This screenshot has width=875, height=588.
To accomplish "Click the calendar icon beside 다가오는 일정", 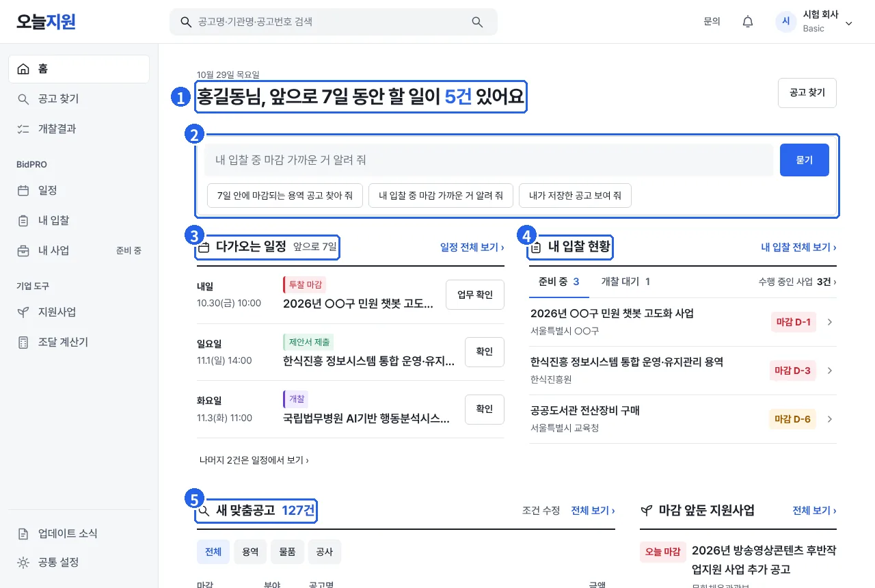I will point(204,248).
